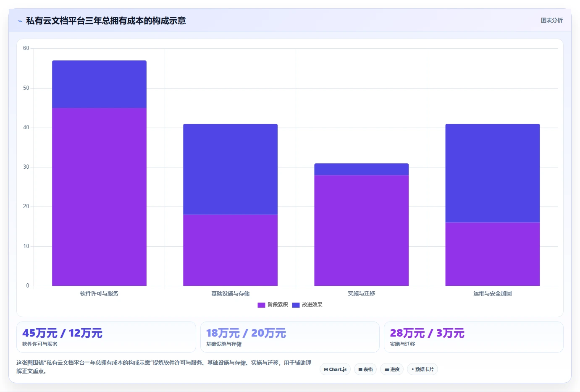Viewport: 580px width, 392px height.
Task: Click the 实施与迁移 caption inside the data card
Action: [402, 344]
